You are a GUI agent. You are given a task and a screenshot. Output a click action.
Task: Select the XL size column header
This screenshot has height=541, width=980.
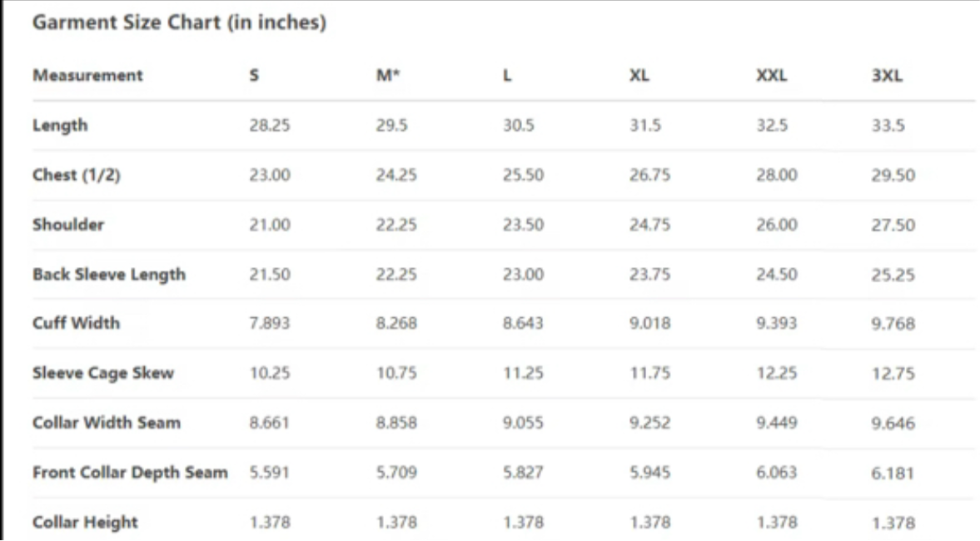639,76
